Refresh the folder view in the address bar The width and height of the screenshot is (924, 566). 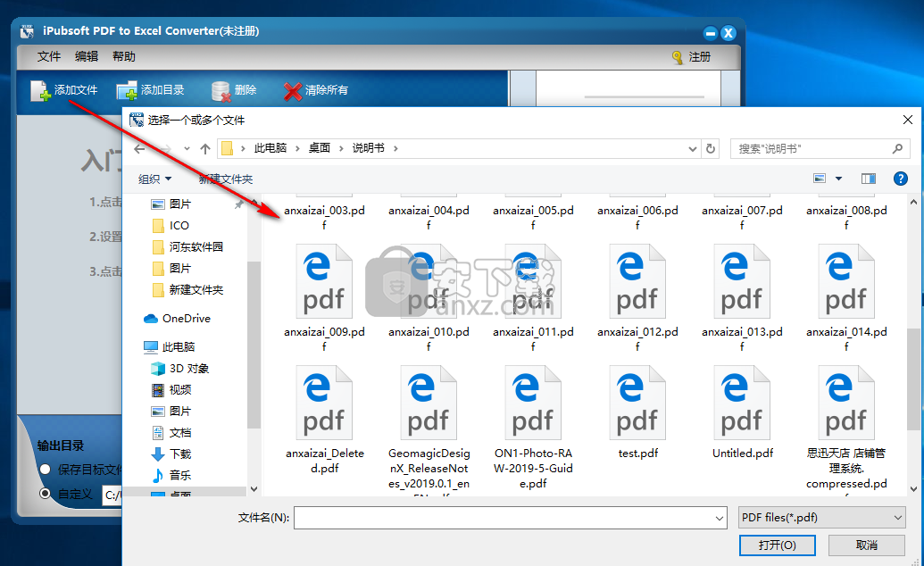point(711,148)
